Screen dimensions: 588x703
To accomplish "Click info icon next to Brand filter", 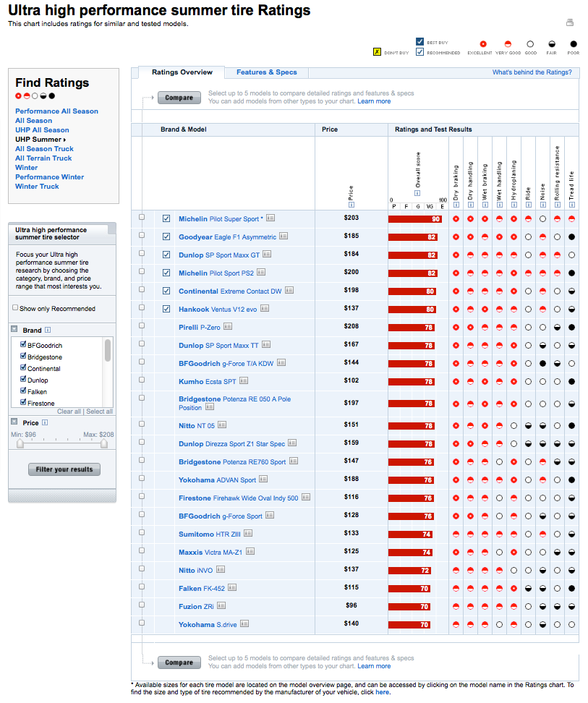I will pos(48,330).
